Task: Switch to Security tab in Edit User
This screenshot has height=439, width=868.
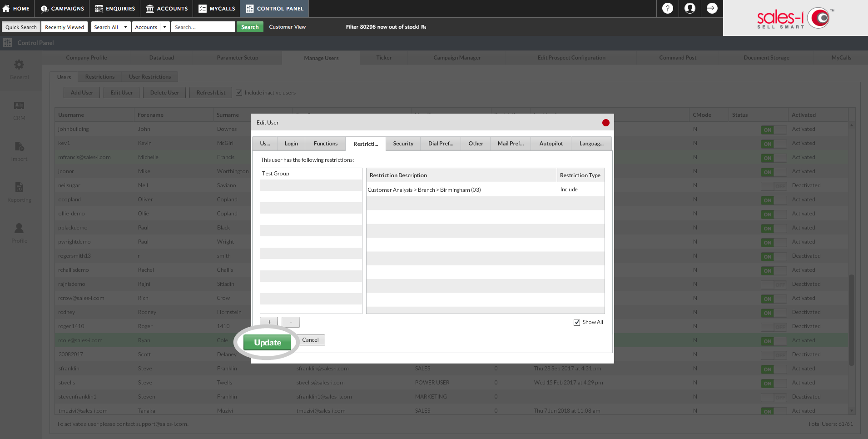Action: tap(403, 144)
